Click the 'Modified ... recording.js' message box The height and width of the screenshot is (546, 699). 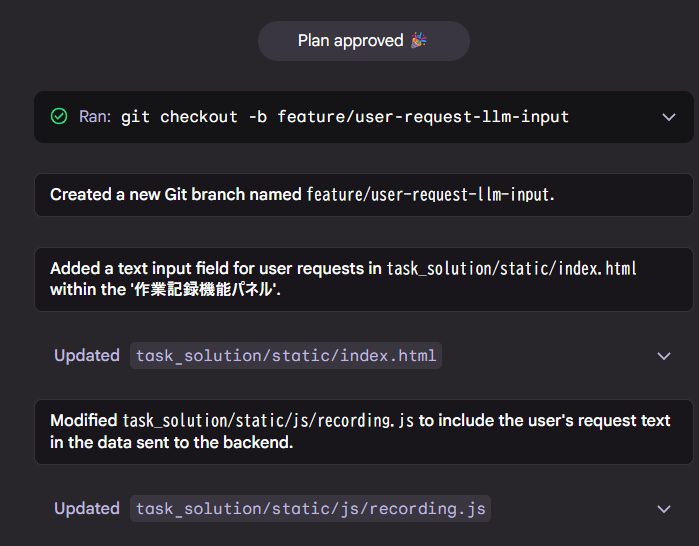coord(364,432)
